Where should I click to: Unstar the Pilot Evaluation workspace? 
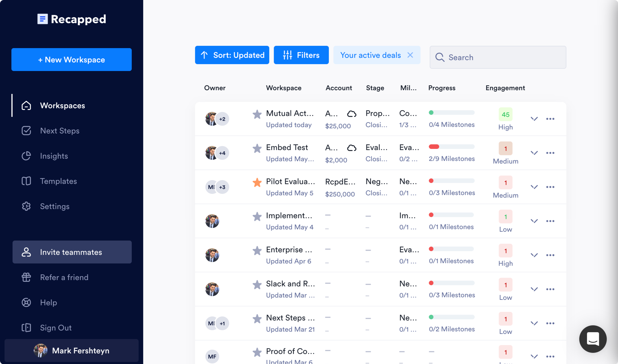tap(257, 182)
